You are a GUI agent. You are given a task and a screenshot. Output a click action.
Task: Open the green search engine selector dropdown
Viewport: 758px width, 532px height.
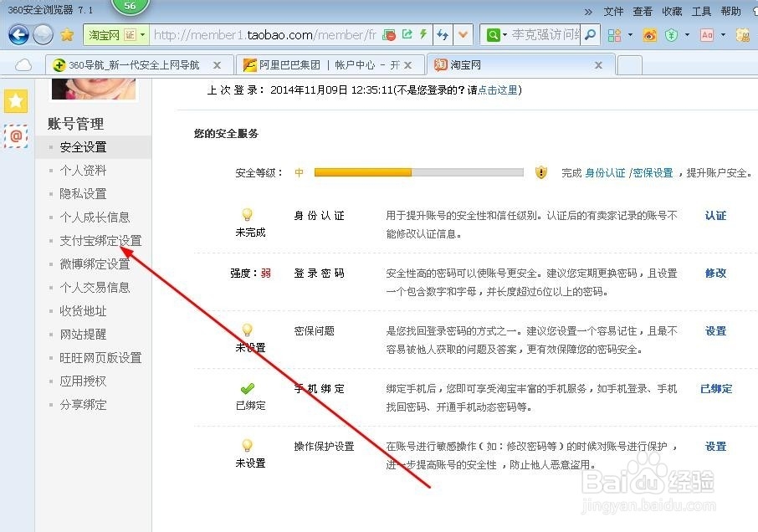click(x=496, y=35)
